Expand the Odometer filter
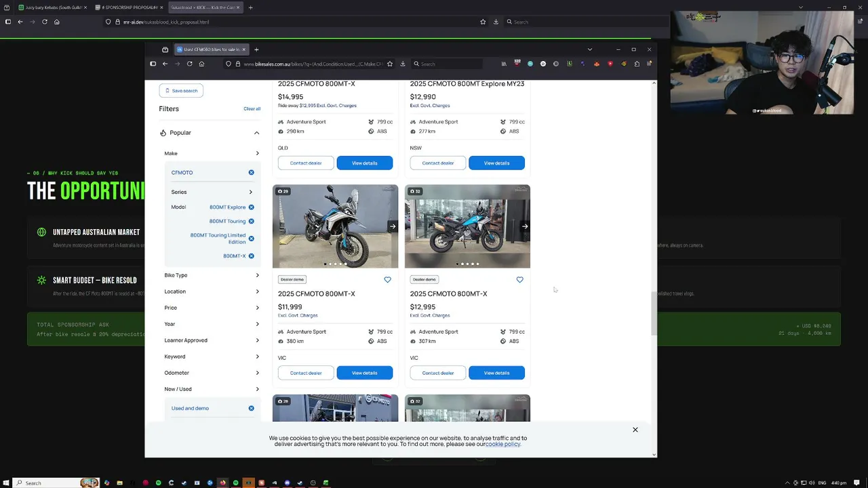 [212, 373]
